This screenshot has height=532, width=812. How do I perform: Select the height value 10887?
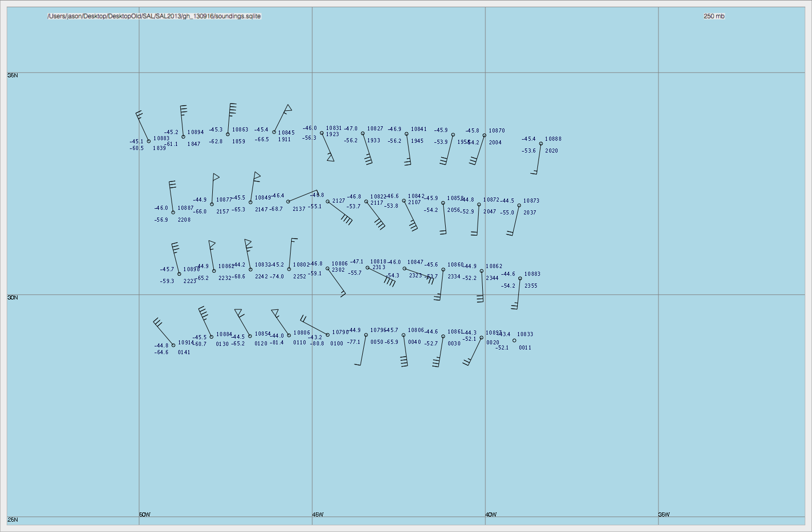[x=186, y=208]
